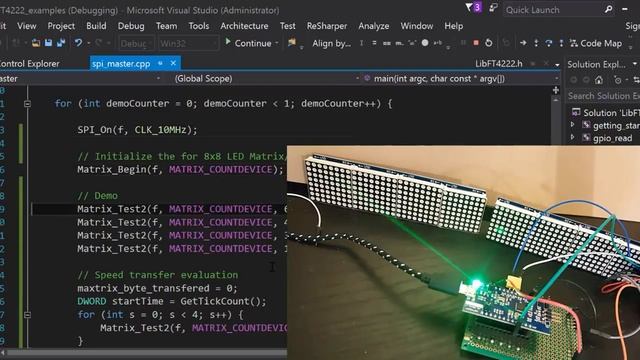Image resolution: width=640 pixels, height=360 pixels.
Task: Open the Team menu
Action: pyautogui.click(x=166, y=26)
